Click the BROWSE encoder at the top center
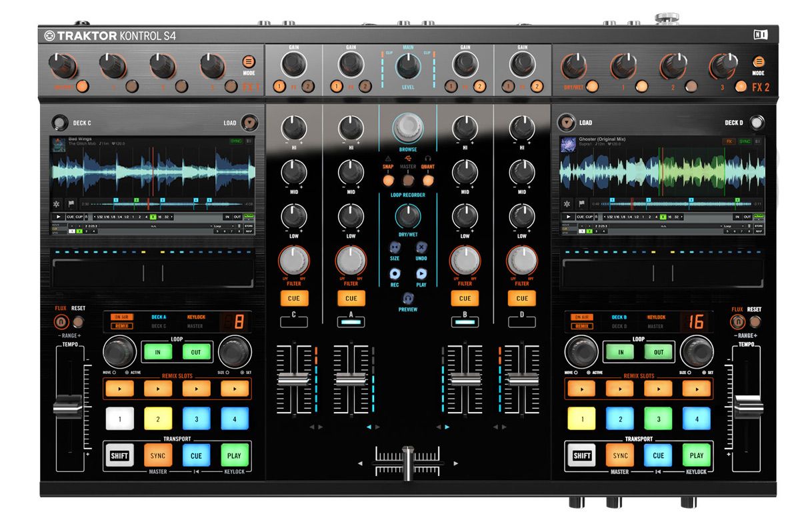Viewport: 800px width, 532px height. (x=407, y=126)
